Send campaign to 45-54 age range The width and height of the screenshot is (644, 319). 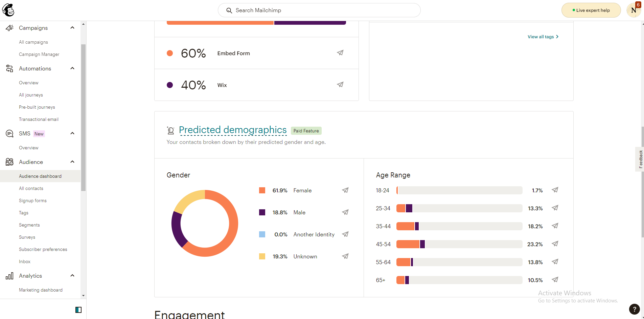[x=555, y=244]
